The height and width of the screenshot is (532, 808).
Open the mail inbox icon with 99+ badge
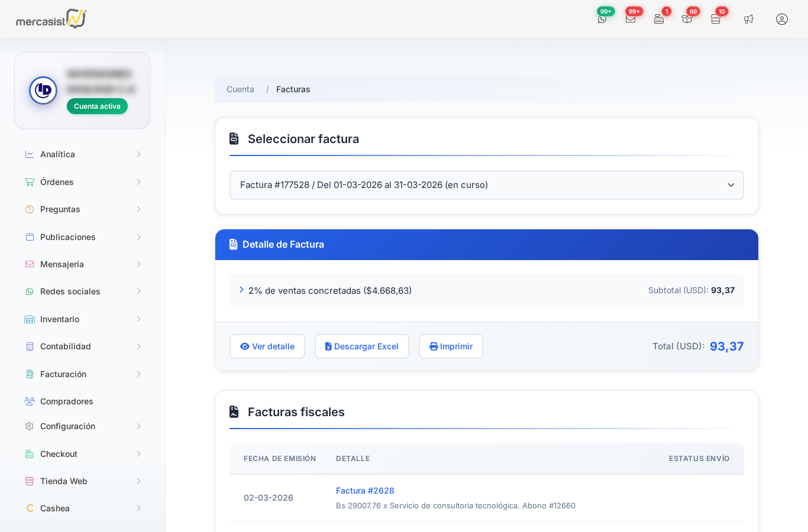coord(631,19)
